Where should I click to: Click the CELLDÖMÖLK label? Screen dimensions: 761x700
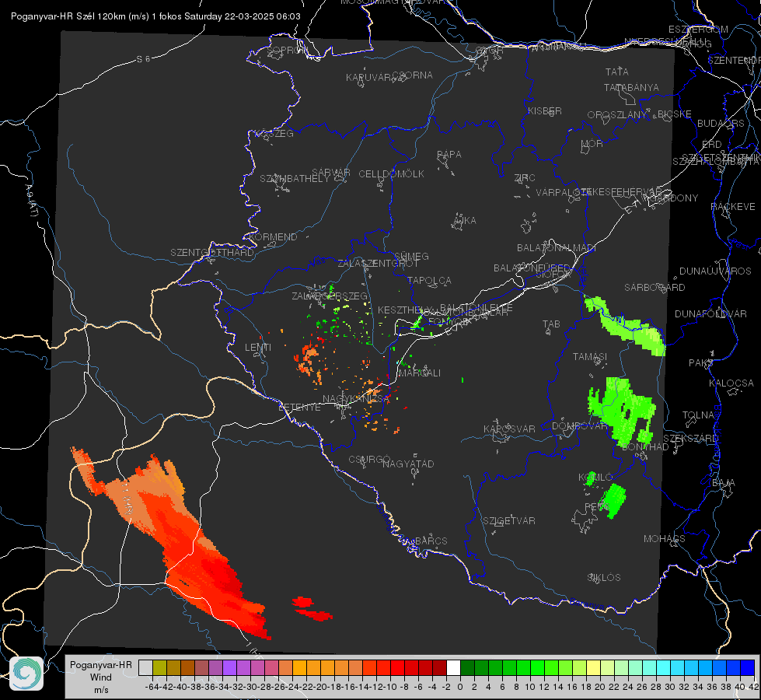coord(391,174)
